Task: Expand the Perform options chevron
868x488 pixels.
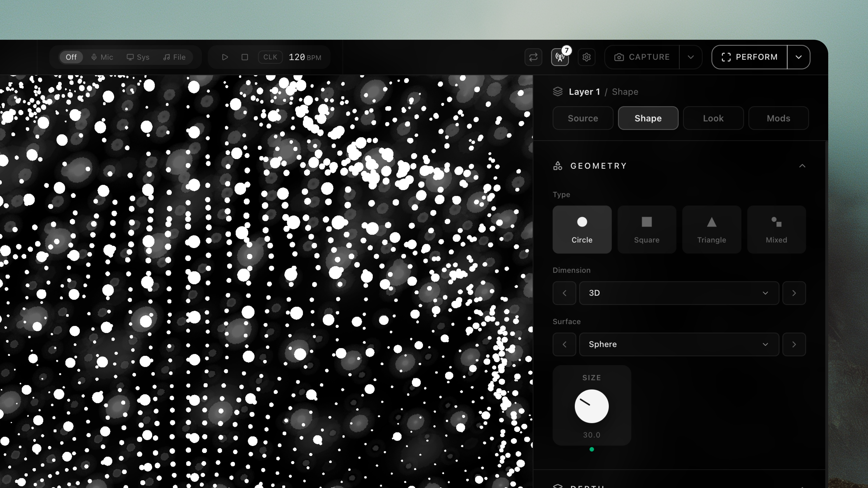Action: pyautogui.click(x=799, y=57)
